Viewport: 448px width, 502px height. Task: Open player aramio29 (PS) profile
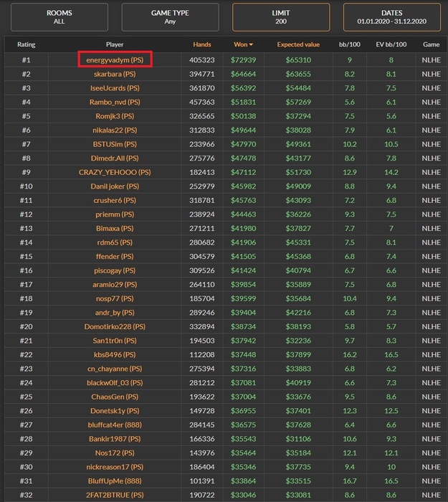click(115, 285)
